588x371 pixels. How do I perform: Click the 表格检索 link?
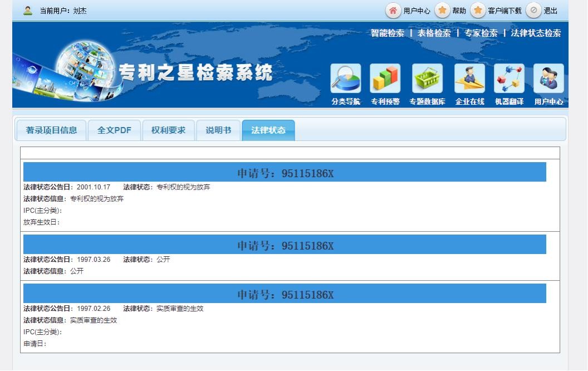point(434,33)
